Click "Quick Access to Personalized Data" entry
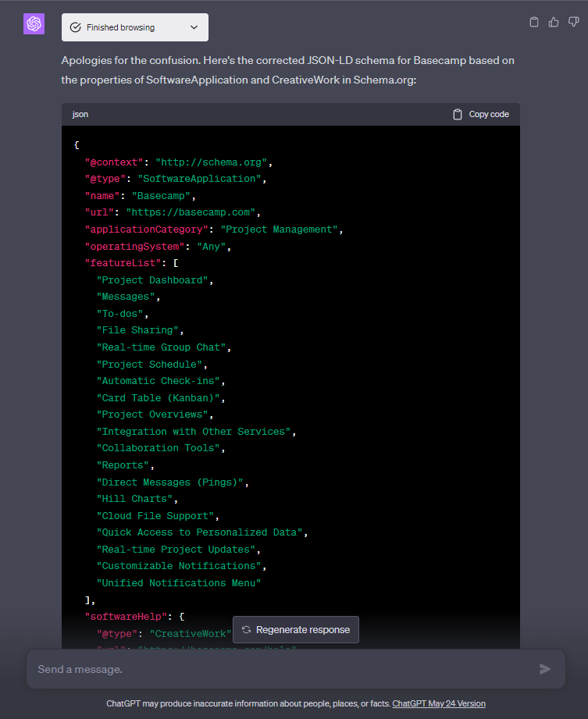 click(200, 532)
